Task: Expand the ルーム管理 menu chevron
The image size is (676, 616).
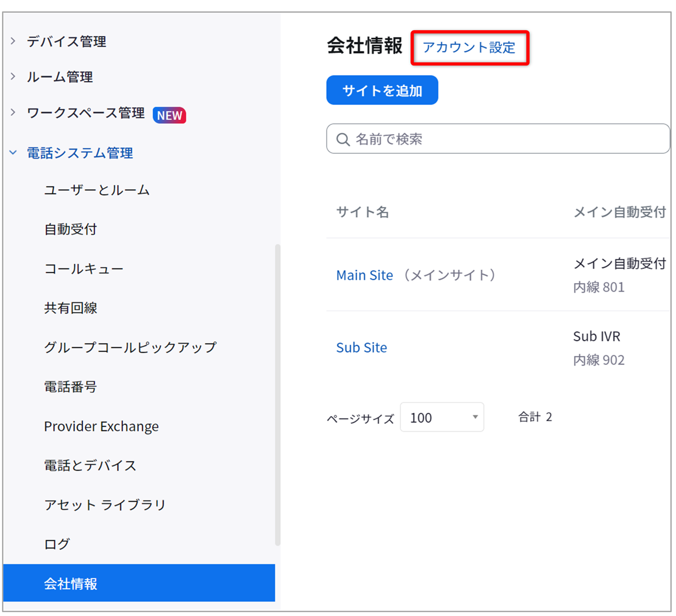Action: pyautogui.click(x=13, y=76)
